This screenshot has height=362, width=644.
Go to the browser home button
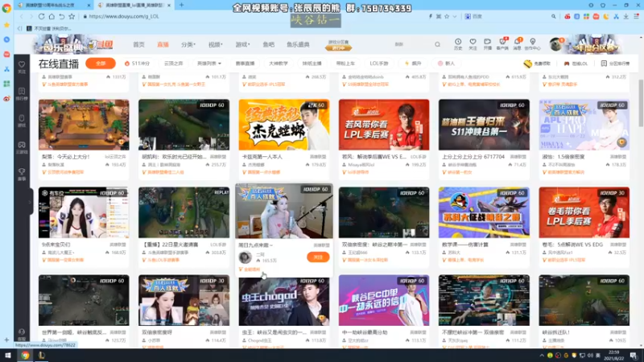[52, 16]
